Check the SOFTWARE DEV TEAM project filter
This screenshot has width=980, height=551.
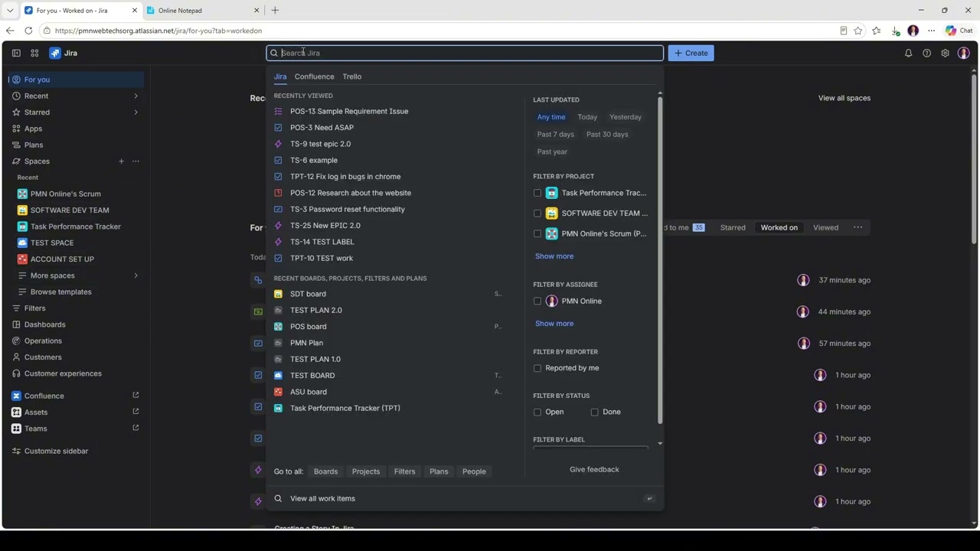point(537,214)
